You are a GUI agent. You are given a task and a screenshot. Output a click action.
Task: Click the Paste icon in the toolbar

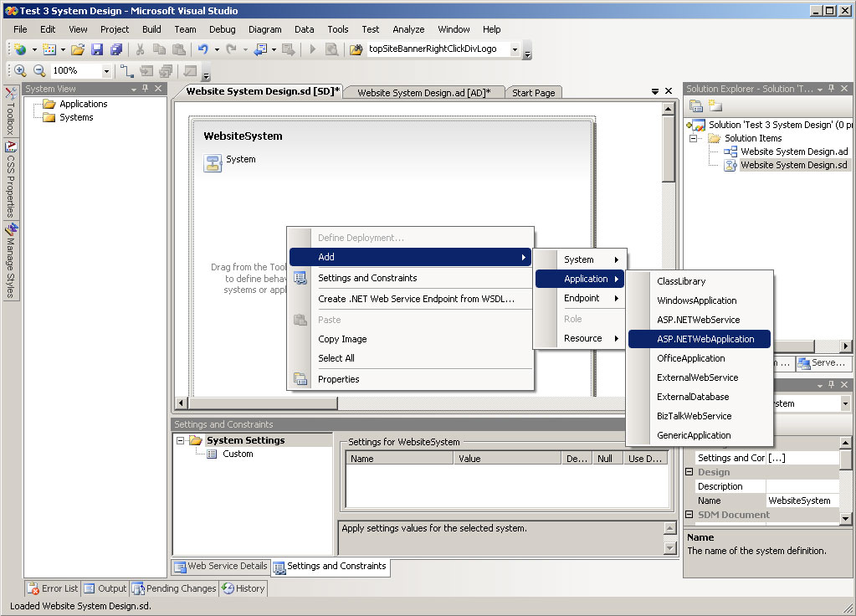point(178,49)
